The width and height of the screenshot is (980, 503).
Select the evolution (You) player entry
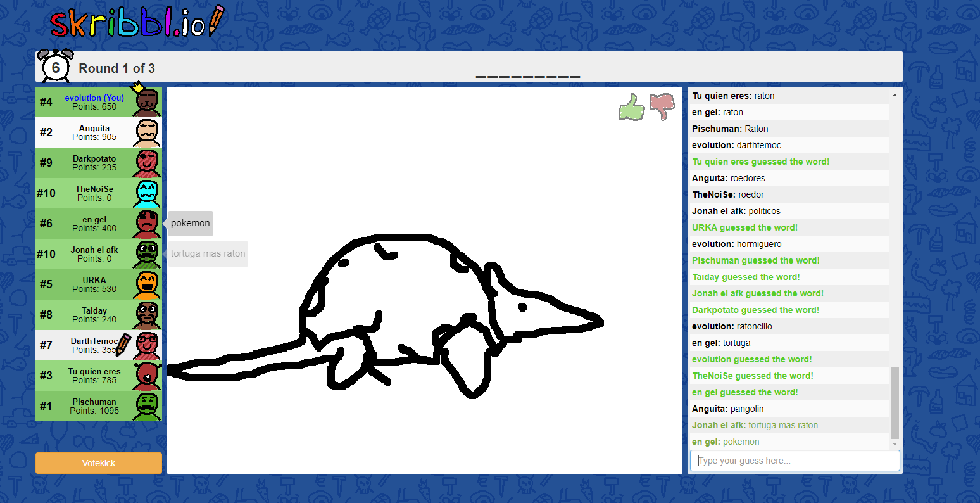pyautogui.click(x=95, y=102)
